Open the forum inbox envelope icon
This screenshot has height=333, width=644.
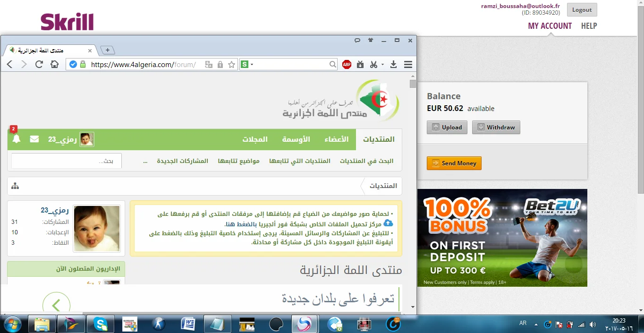point(34,139)
